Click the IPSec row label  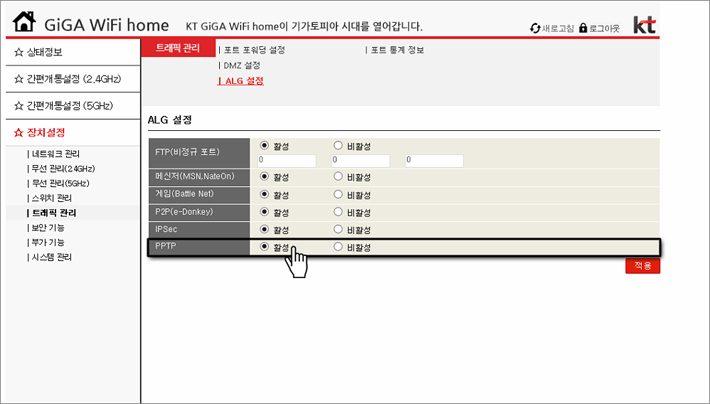(x=166, y=229)
